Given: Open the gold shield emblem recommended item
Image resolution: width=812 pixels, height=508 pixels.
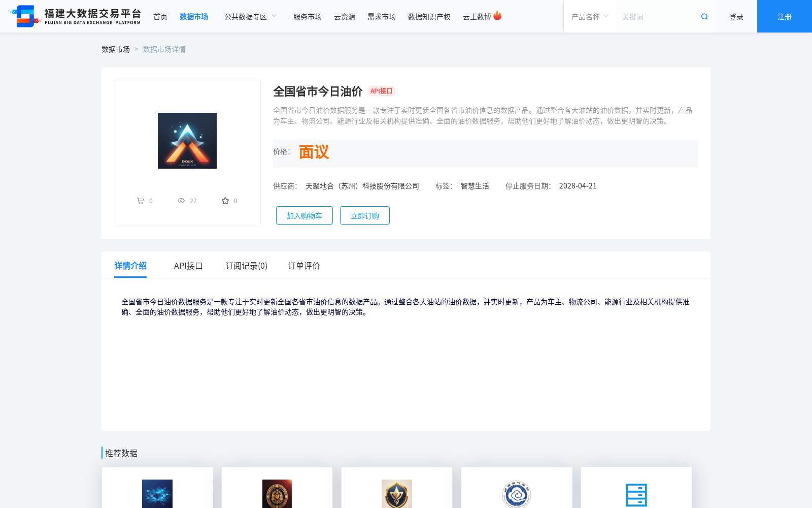Looking at the screenshot, I should (x=396, y=494).
